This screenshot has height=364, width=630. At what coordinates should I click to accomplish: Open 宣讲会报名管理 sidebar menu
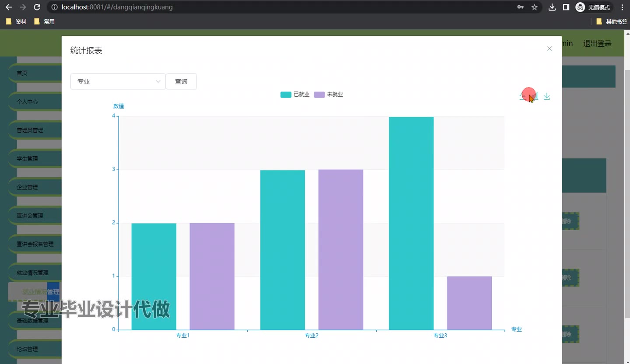pos(35,244)
